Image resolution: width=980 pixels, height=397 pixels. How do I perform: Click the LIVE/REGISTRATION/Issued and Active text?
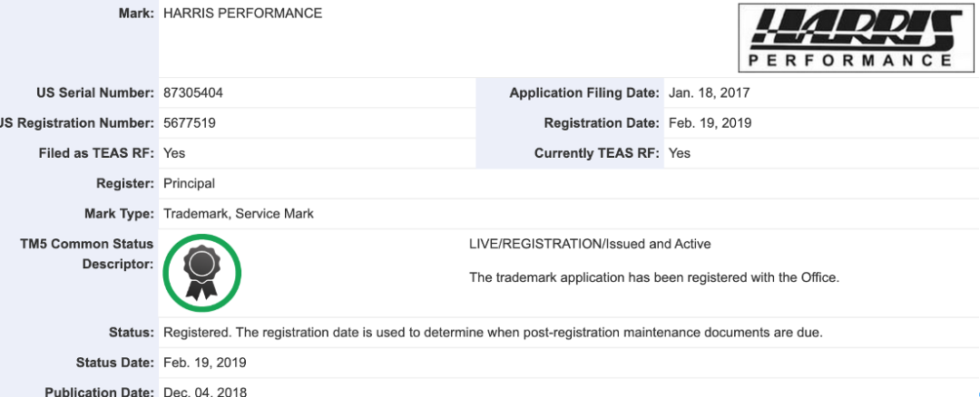tap(590, 244)
